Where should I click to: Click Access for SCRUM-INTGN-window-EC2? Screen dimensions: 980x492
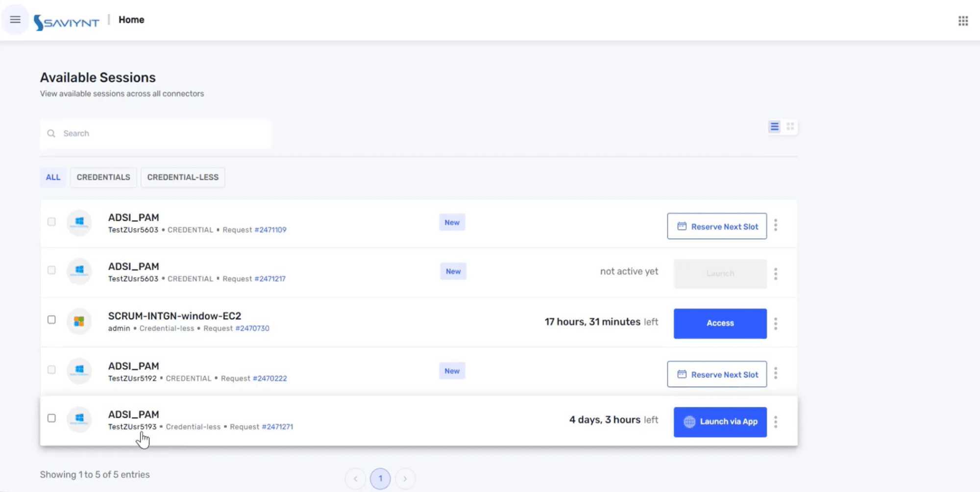720,323
